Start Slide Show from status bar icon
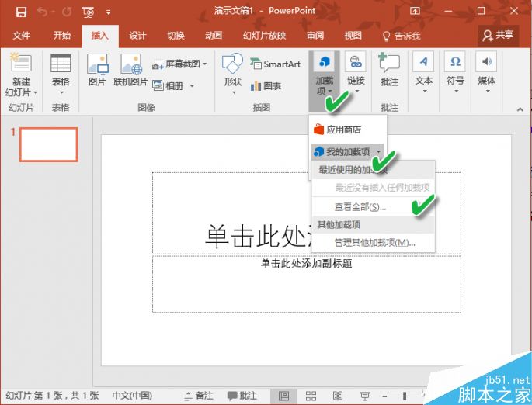The height and width of the screenshot is (405, 532). click(x=365, y=396)
